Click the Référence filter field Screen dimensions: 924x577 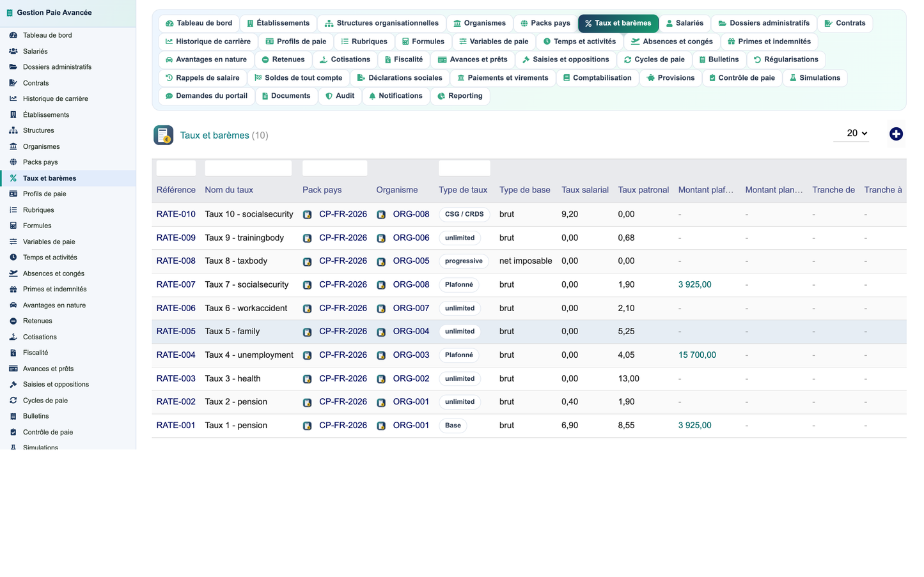click(176, 168)
